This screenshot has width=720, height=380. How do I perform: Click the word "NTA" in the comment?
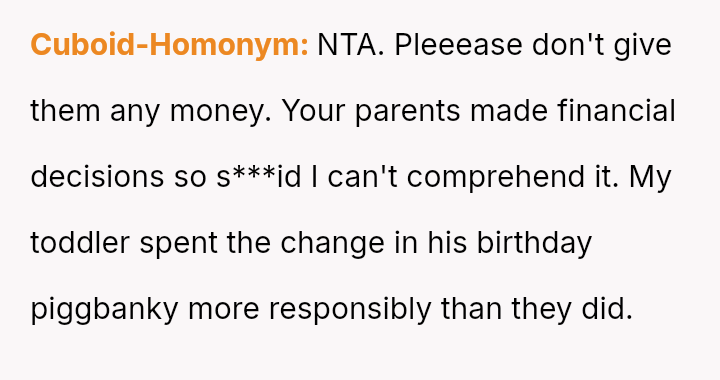click(346, 45)
